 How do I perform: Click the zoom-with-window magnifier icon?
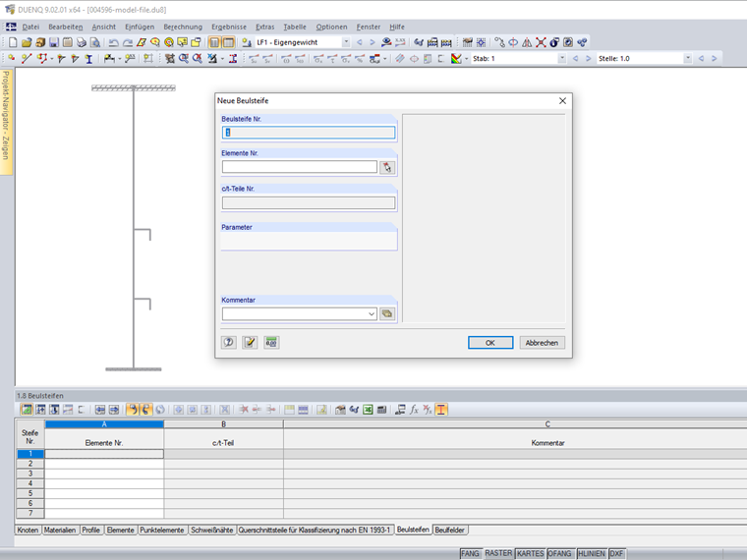pos(184,59)
